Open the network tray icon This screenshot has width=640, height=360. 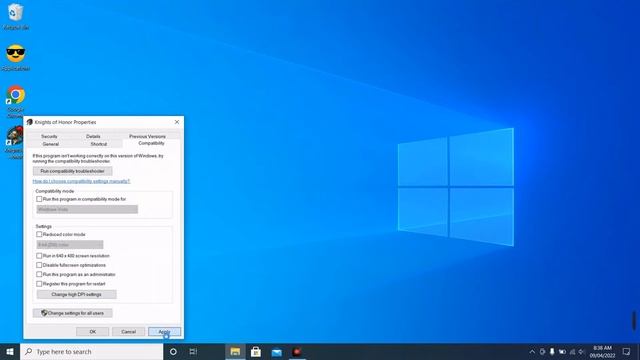click(572, 351)
